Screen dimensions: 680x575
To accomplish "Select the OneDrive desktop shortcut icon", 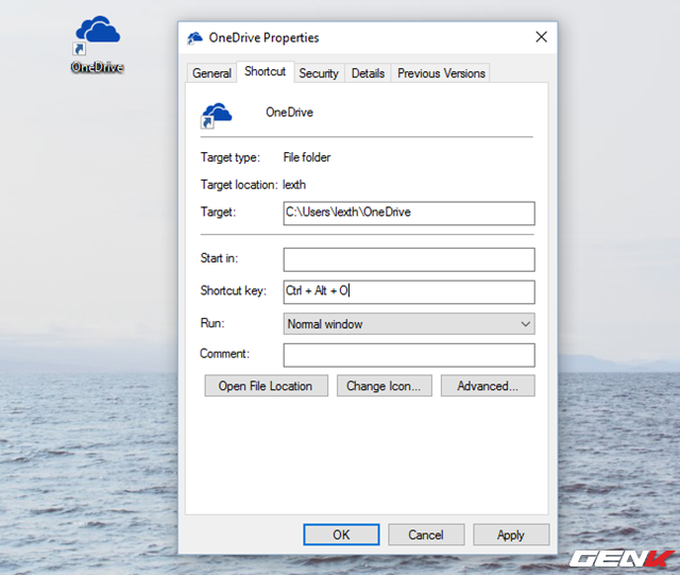I will click(x=97, y=43).
